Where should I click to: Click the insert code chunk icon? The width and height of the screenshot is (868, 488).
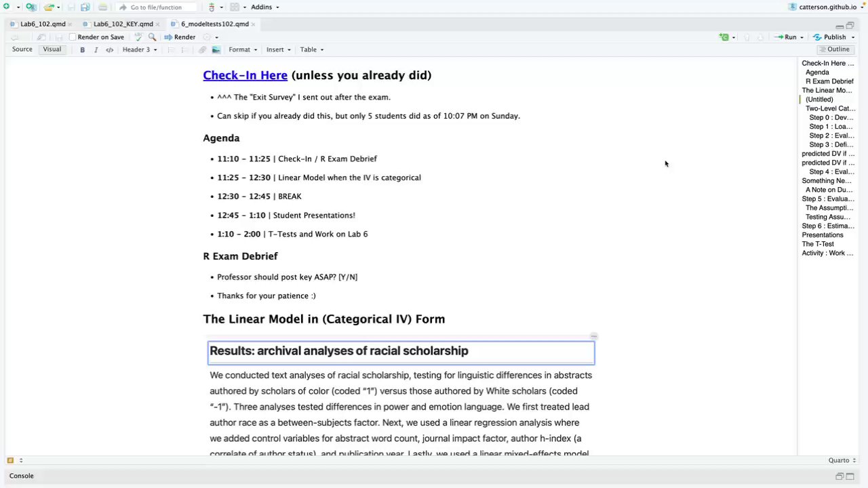point(724,37)
